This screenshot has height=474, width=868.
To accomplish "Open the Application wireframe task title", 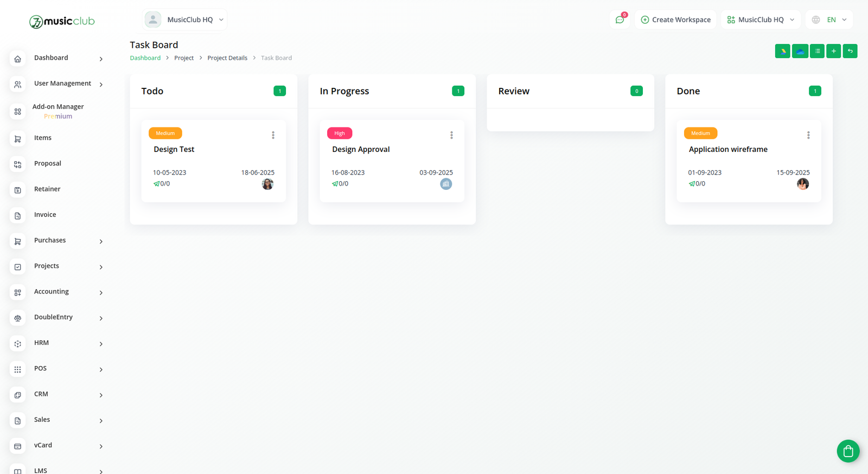I will pos(728,149).
